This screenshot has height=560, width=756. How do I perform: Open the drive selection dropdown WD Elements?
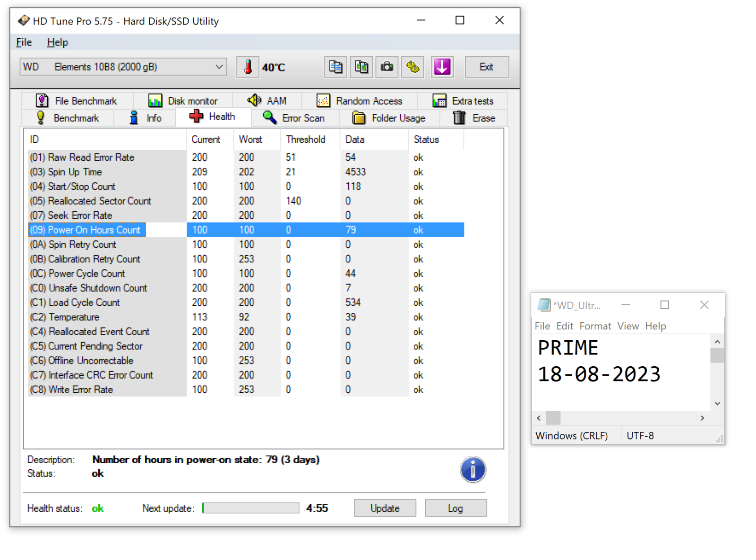[123, 67]
